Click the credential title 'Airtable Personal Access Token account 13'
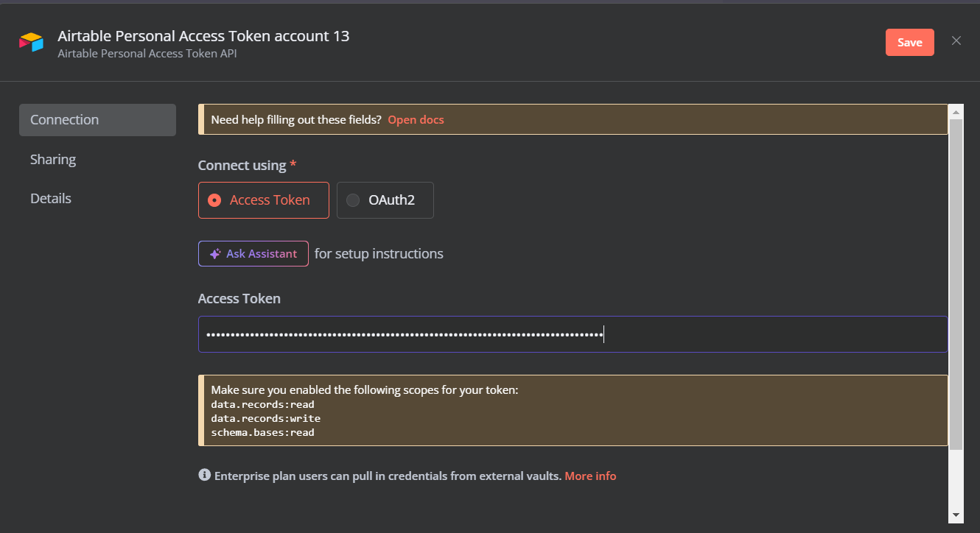Viewport: 980px width, 533px height. point(203,36)
